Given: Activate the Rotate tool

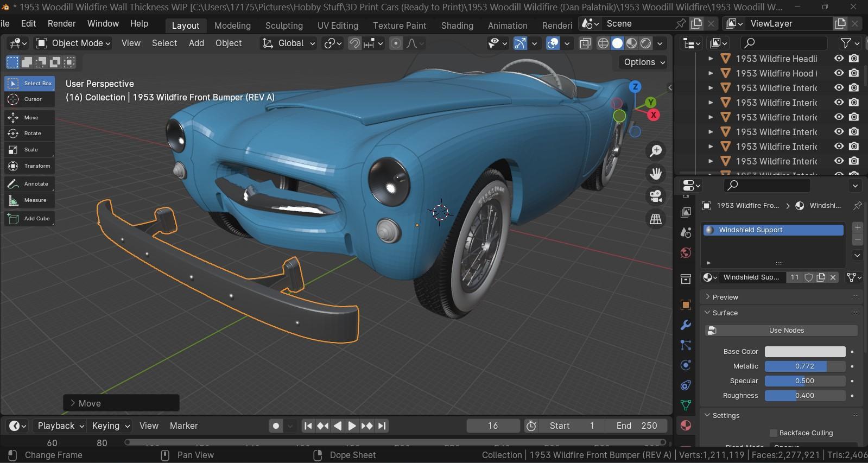Looking at the screenshot, I should click(x=30, y=134).
